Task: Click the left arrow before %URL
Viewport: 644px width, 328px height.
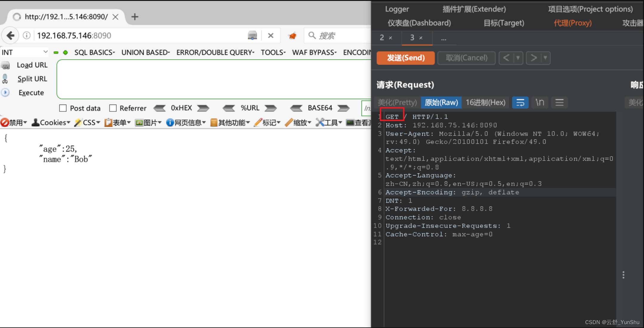Action: (229, 108)
